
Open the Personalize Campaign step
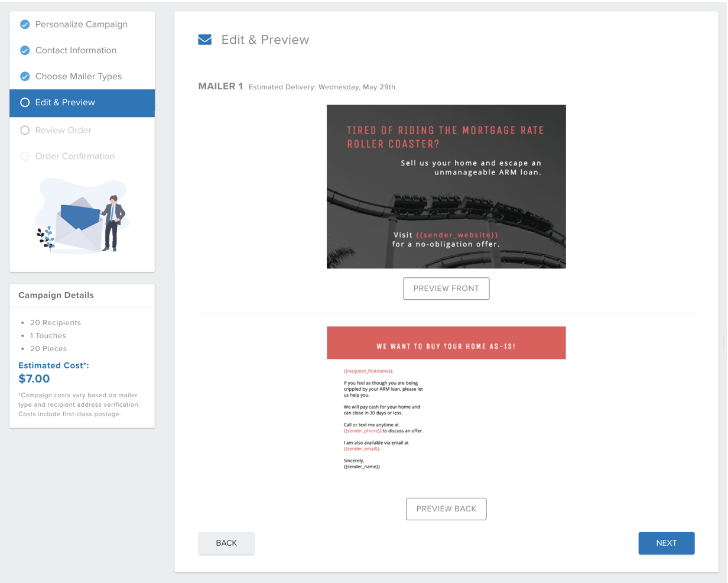coord(82,24)
